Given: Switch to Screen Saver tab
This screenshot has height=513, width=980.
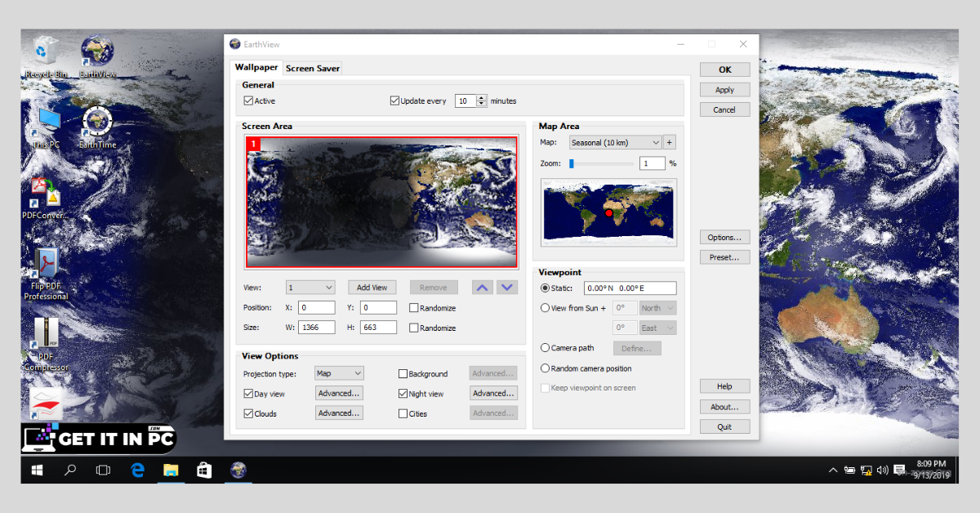Looking at the screenshot, I should [x=313, y=69].
